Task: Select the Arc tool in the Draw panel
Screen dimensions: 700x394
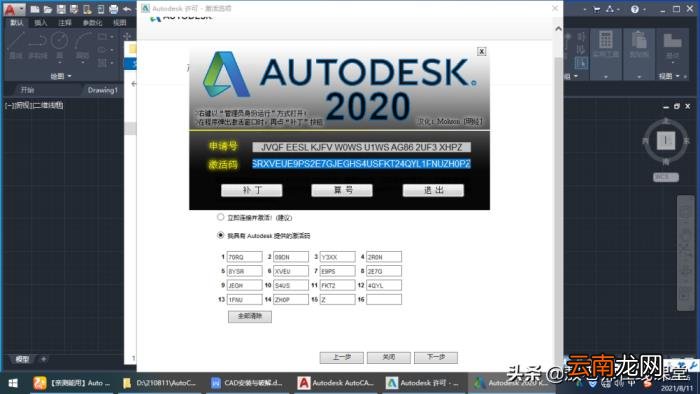Action: [x=82, y=46]
